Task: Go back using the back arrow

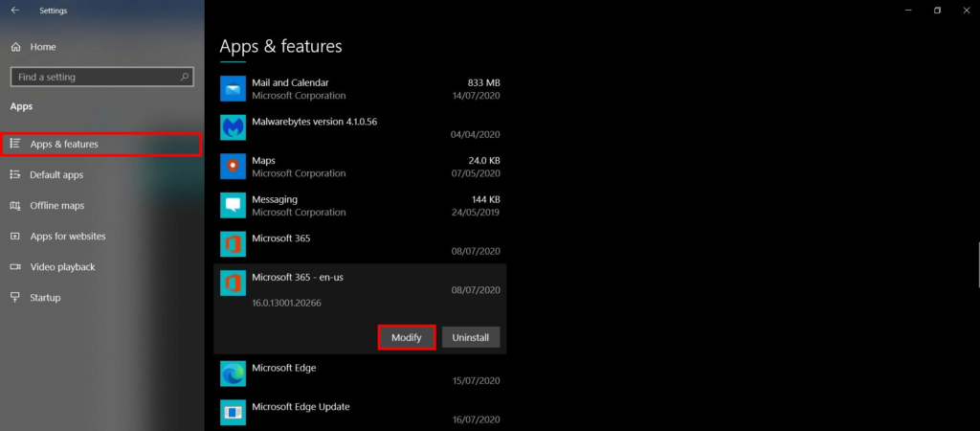Action: 15,10
